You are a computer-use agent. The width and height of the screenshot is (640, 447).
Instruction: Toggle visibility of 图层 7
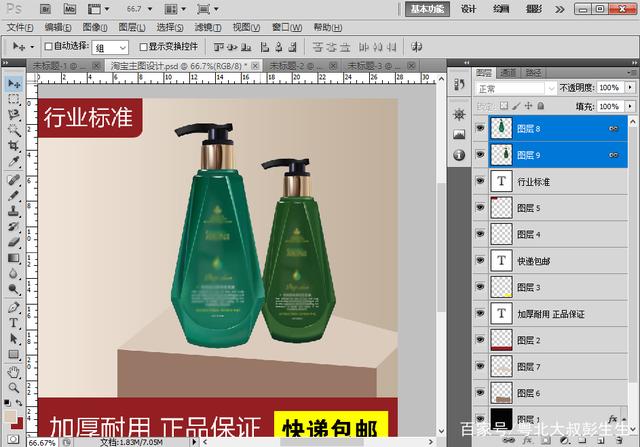point(480,366)
